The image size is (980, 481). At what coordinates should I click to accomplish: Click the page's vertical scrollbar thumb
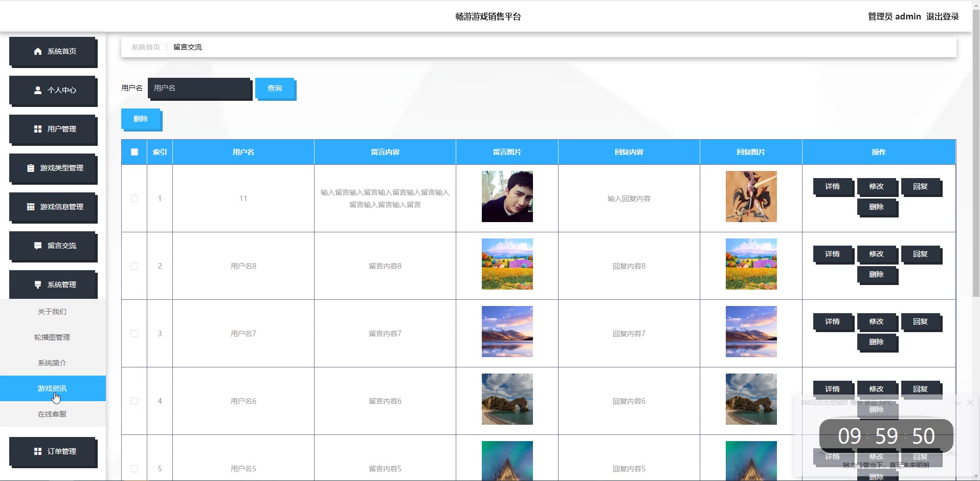pyautogui.click(x=976, y=154)
